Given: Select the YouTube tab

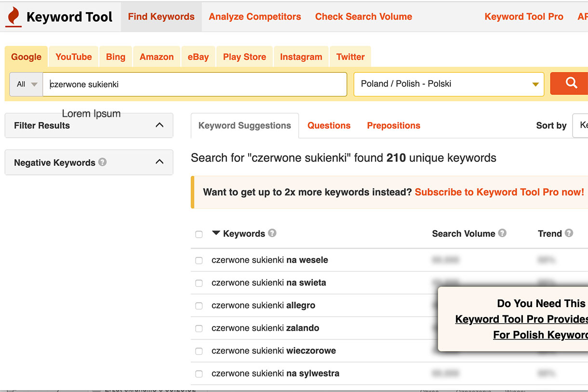Looking at the screenshot, I should (73, 56).
